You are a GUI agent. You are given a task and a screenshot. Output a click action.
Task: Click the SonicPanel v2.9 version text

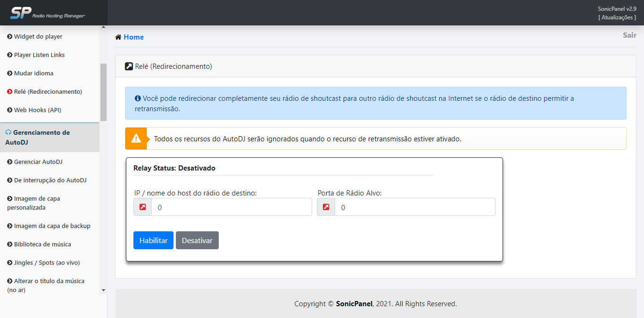tap(617, 8)
